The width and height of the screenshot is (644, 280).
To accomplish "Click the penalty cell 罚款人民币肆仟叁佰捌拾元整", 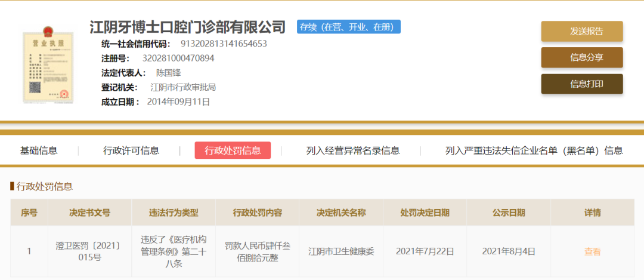I will point(257,251).
